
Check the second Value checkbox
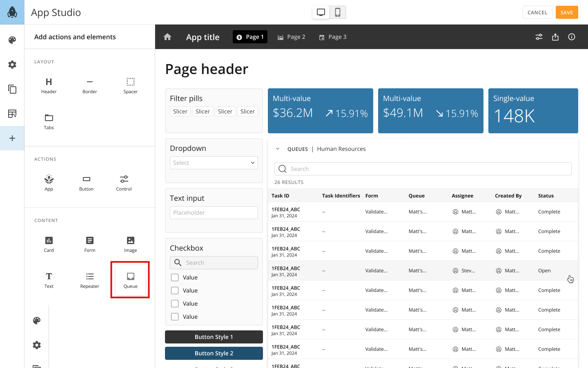point(175,290)
